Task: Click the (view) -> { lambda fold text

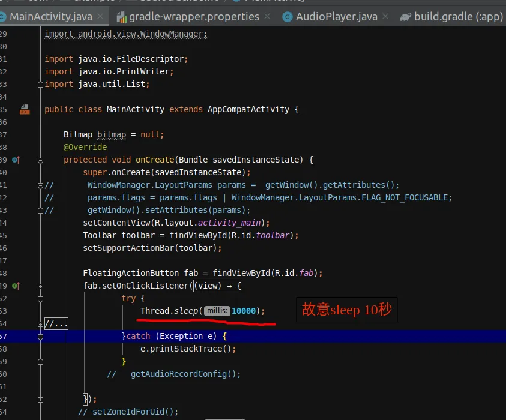Action: coord(217,286)
